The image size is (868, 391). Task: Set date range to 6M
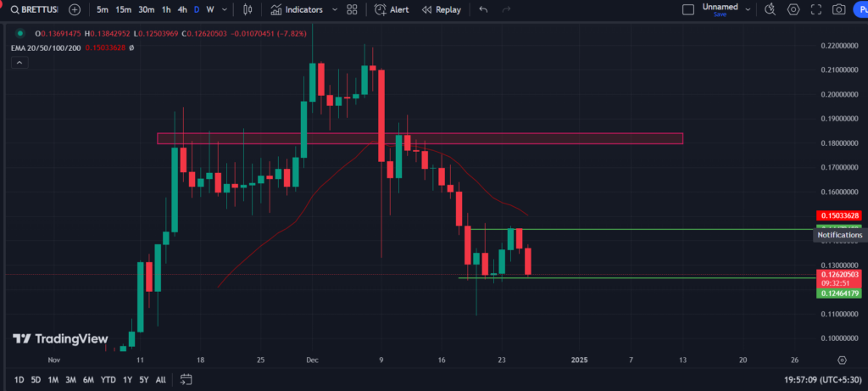(x=88, y=380)
